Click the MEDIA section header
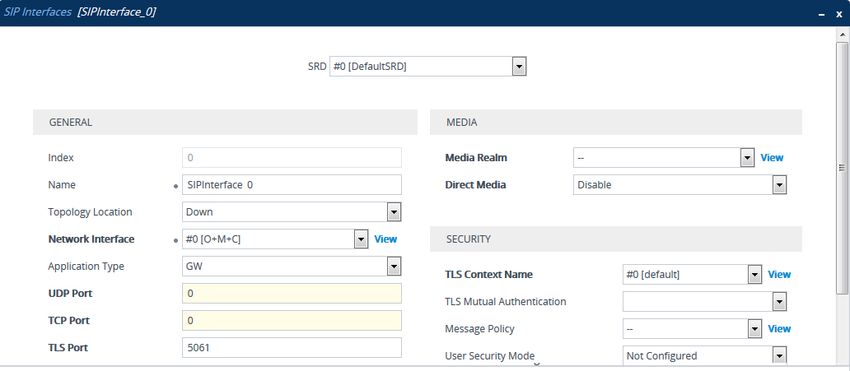 (x=616, y=123)
